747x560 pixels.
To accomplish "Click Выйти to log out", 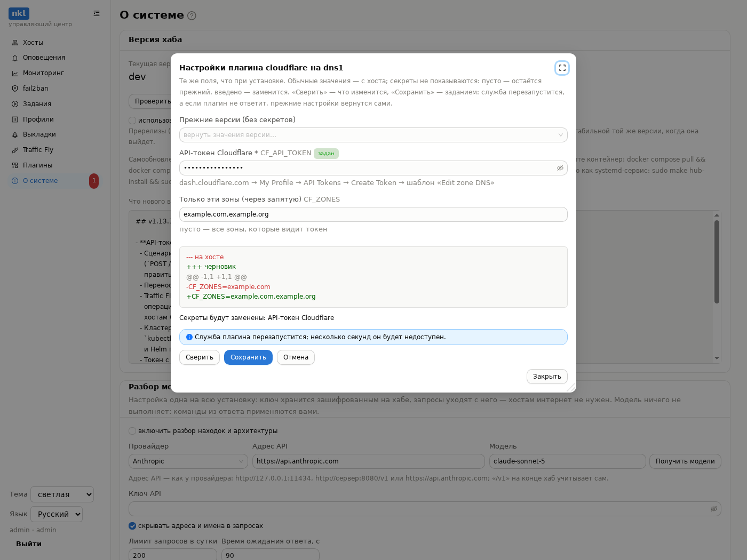I will 29,544.
